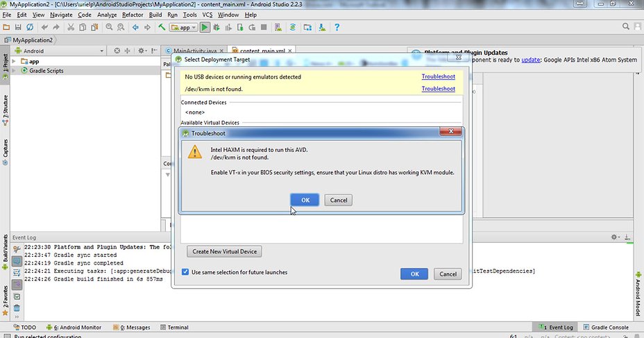Toggle soft-wrap icon in Event Log
This screenshot has height=338, width=644.
(17, 273)
